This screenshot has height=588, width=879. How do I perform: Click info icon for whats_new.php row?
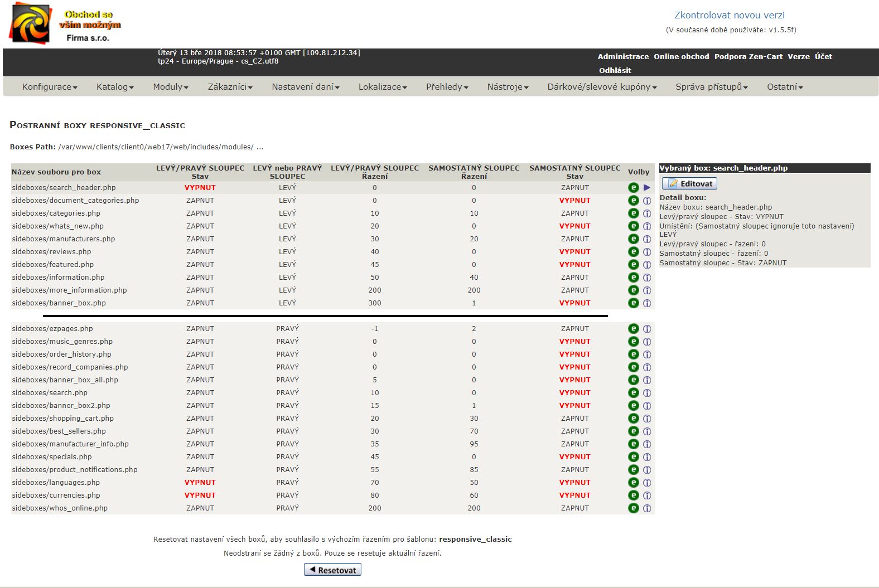647,226
